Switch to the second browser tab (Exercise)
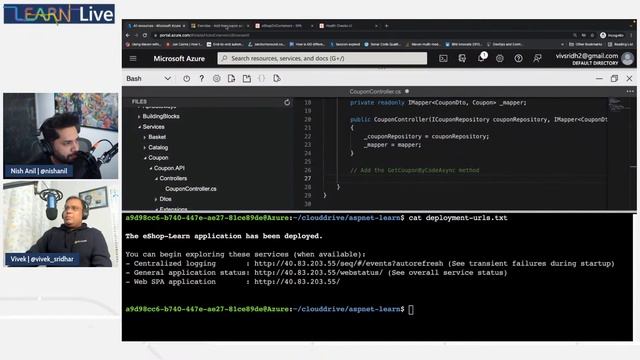The height and width of the screenshot is (360, 640). coord(220,26)
